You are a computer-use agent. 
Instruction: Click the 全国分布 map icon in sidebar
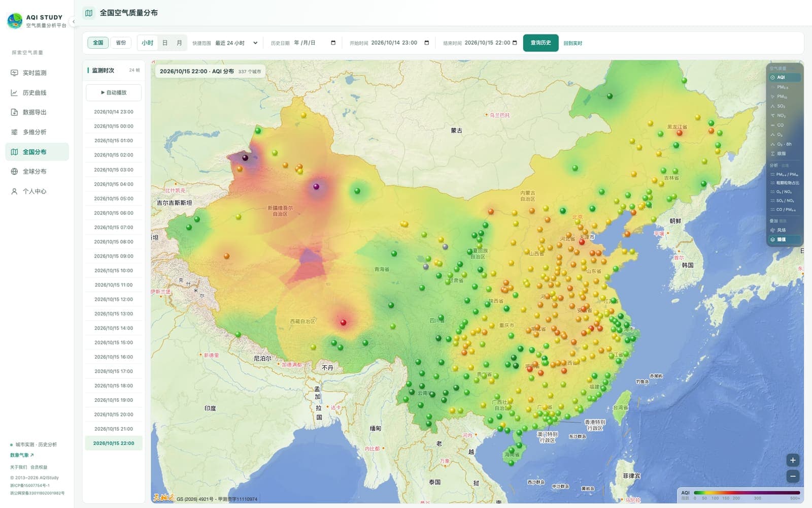tap(14, 152)
